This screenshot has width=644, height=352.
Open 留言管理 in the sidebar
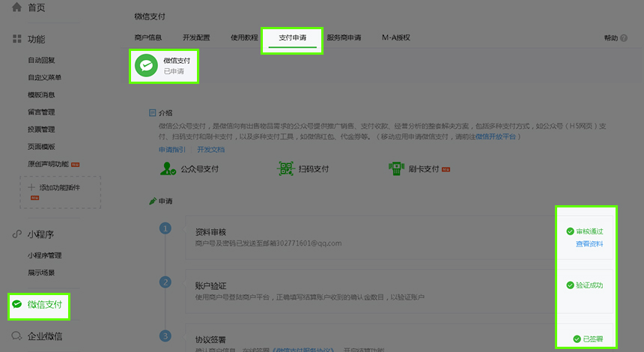[41, 112]
